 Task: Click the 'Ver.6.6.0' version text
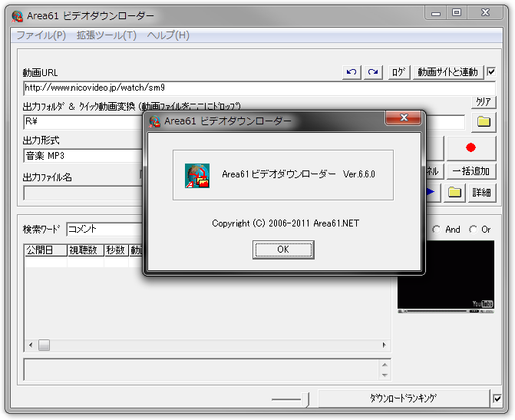point(358,174)
